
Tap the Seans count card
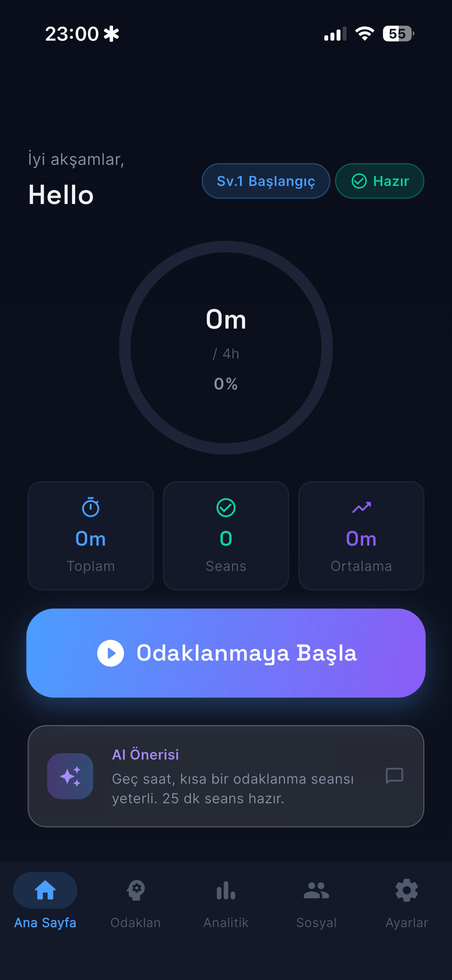pos(226,536)
